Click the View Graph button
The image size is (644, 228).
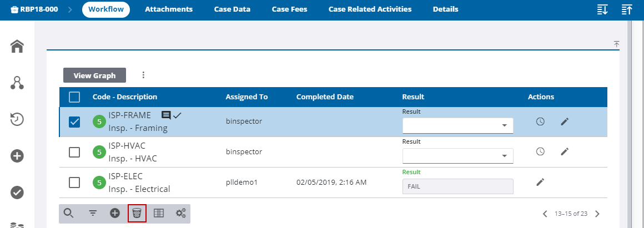[x=94, y=75]
